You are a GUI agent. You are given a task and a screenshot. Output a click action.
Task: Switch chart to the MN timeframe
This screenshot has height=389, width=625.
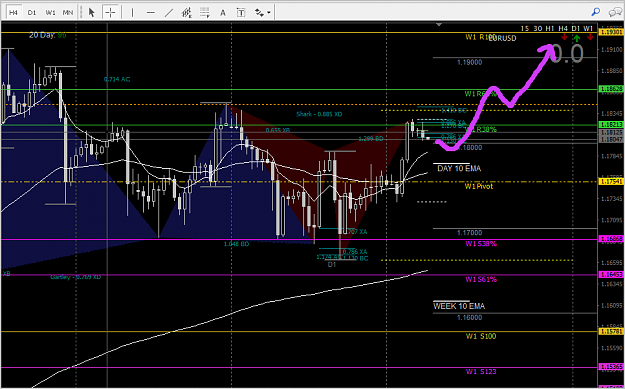(68, 13)
